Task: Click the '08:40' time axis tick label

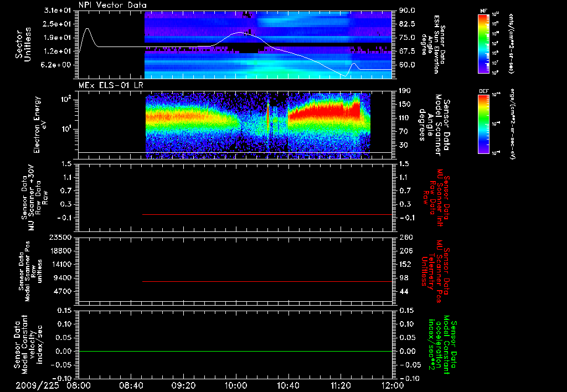Action: coord(131,385)
